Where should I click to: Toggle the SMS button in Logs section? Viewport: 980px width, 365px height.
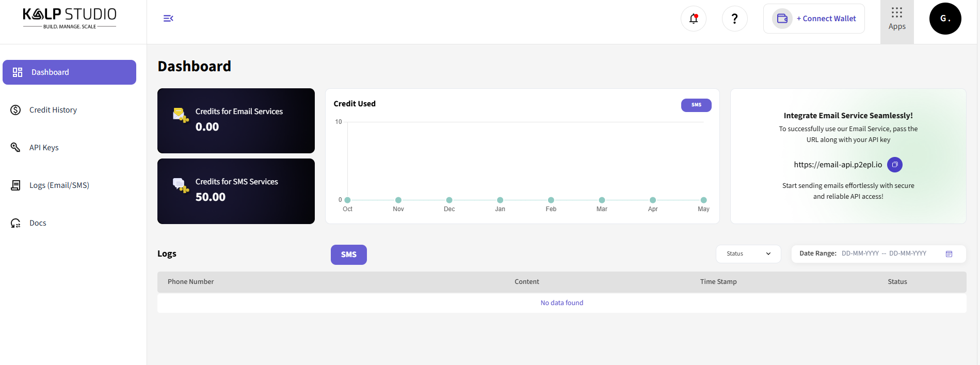click(348, 255)
